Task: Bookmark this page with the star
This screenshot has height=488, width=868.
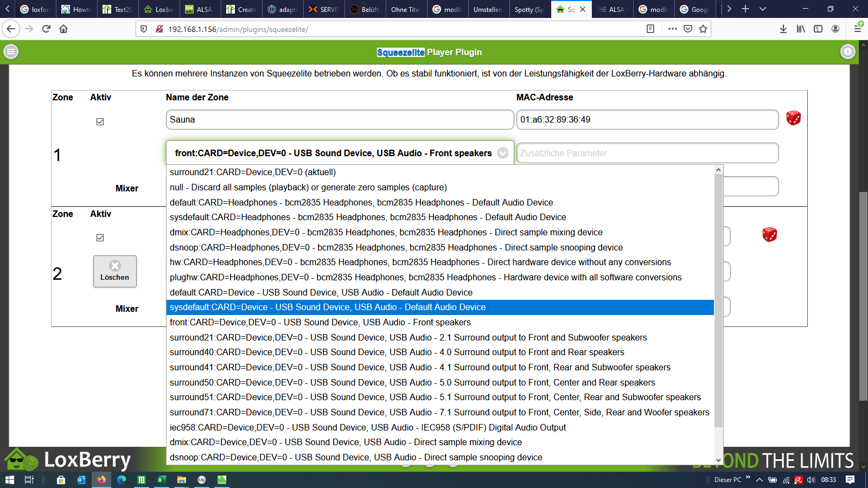Action: (x=703, y=29)
